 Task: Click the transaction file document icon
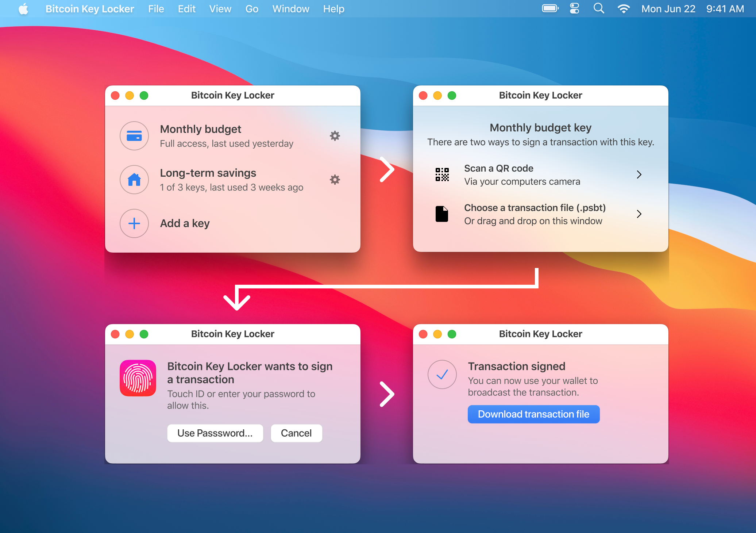tap(442, 214)
